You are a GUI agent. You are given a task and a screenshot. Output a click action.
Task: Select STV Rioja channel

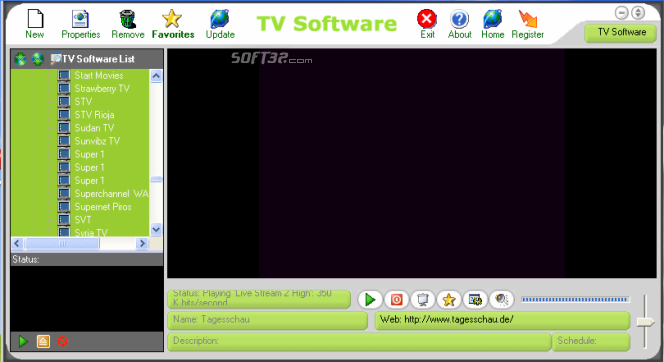[94, 115]
